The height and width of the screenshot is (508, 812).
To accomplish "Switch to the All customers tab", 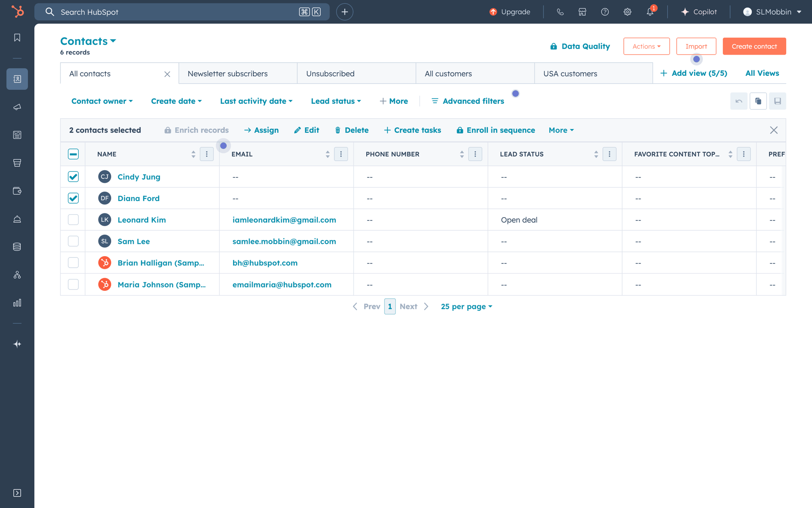I will tap(475, 74).
